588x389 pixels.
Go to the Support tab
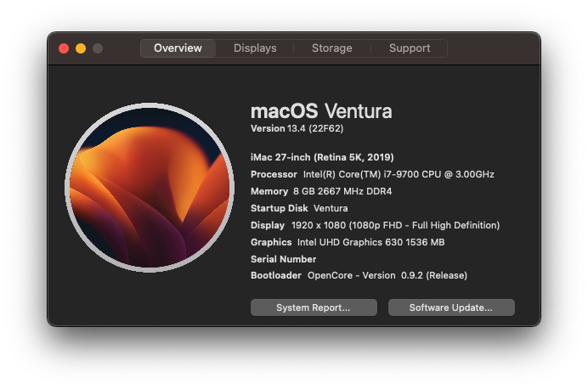[x=410, y=48]
